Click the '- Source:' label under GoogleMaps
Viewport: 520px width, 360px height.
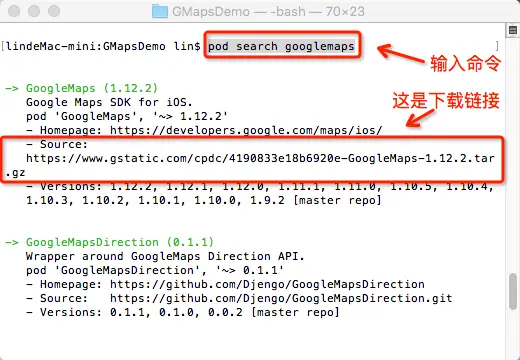pos(57,144)
